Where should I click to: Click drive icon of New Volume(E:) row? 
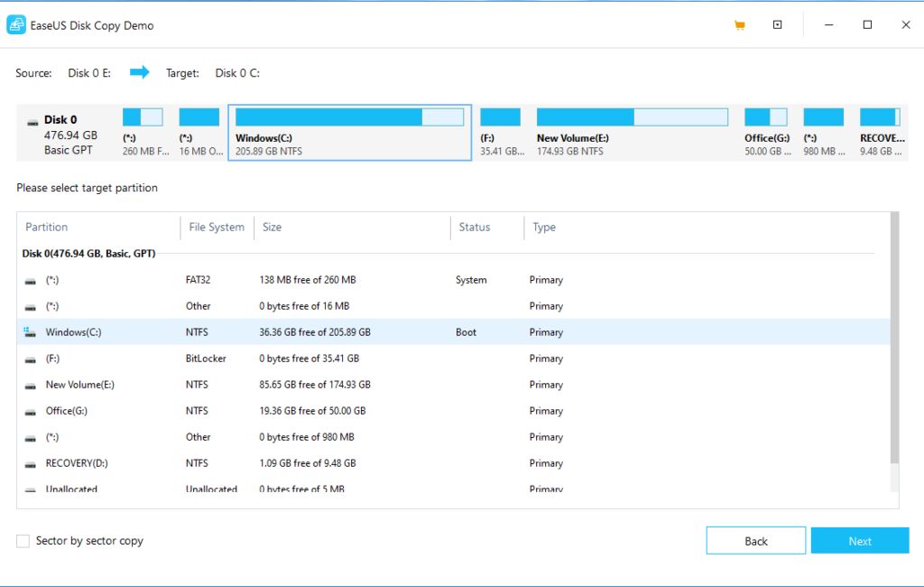click(30, 386)
